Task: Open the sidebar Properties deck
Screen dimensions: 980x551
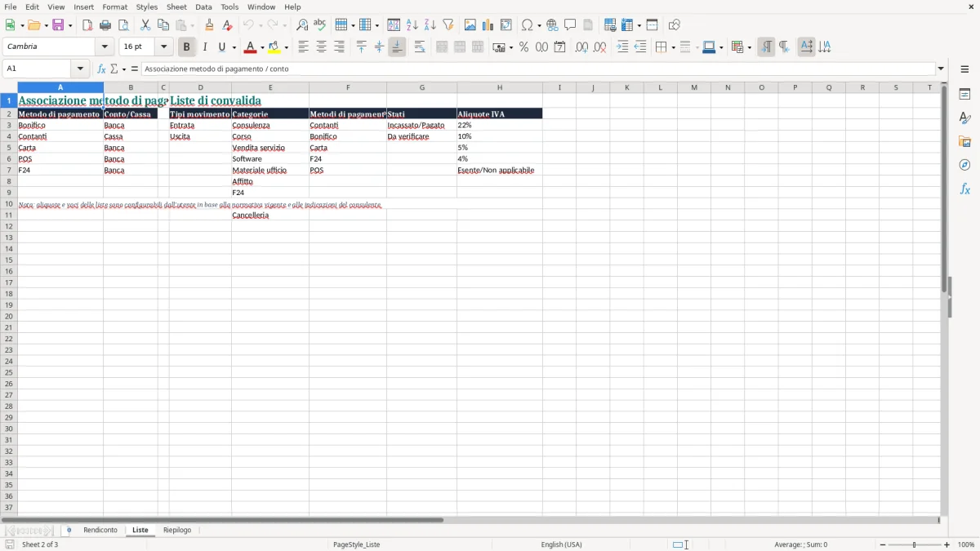Action: pos(964,95)
